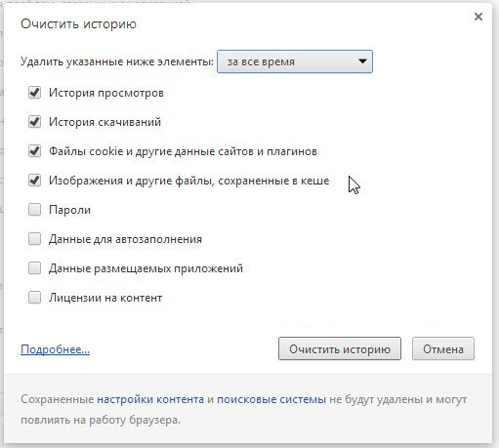This screenshot has height=448, width=499.
Task: Click the Отмена button
Action: pos(443,348)
